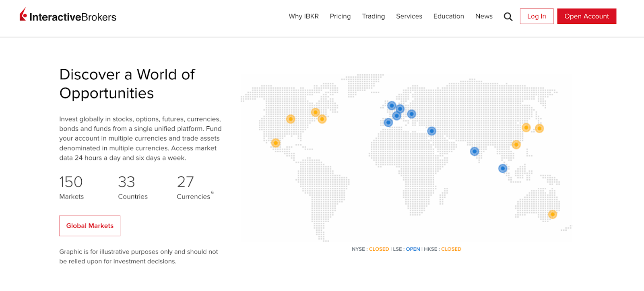Image resolution: width=644 pixels, height=291 pixels.
Task: Open the Services menu
Action: 409,16
